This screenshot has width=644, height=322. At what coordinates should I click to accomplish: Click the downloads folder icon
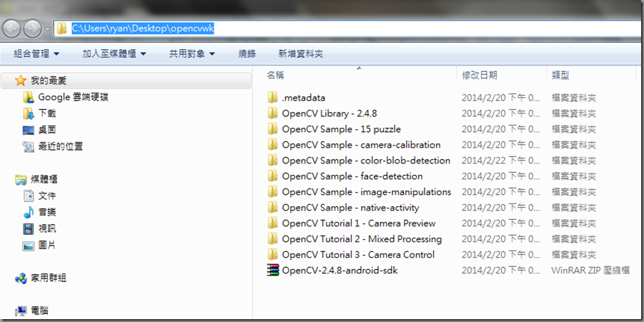(x=29, y=114)
